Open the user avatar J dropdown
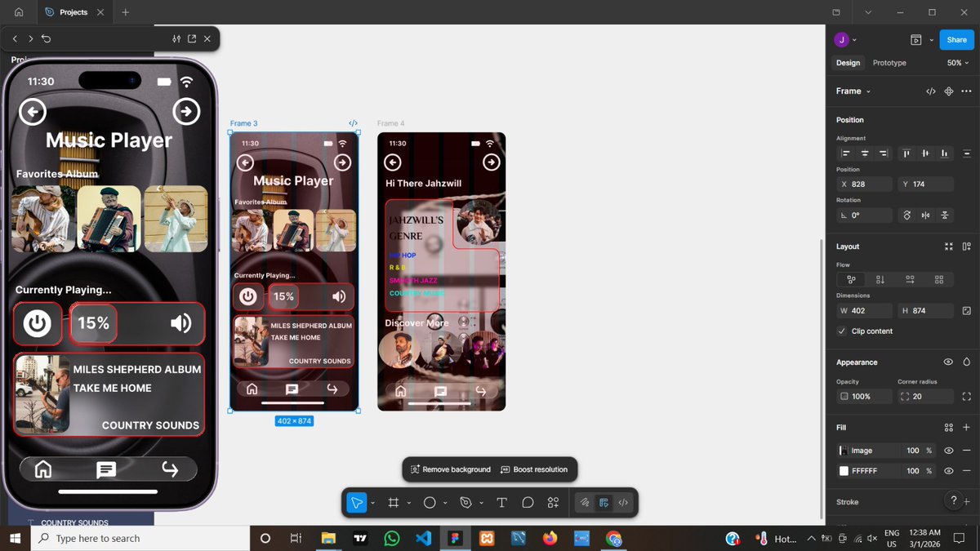Viewport: 980px width, 551px height. tap(846, 39)
